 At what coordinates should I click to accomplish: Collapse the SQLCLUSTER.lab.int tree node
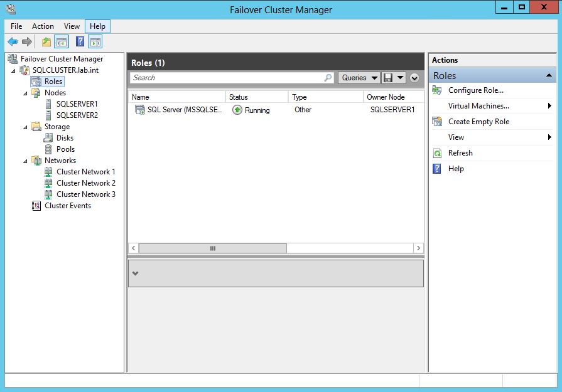click(13, 71)
